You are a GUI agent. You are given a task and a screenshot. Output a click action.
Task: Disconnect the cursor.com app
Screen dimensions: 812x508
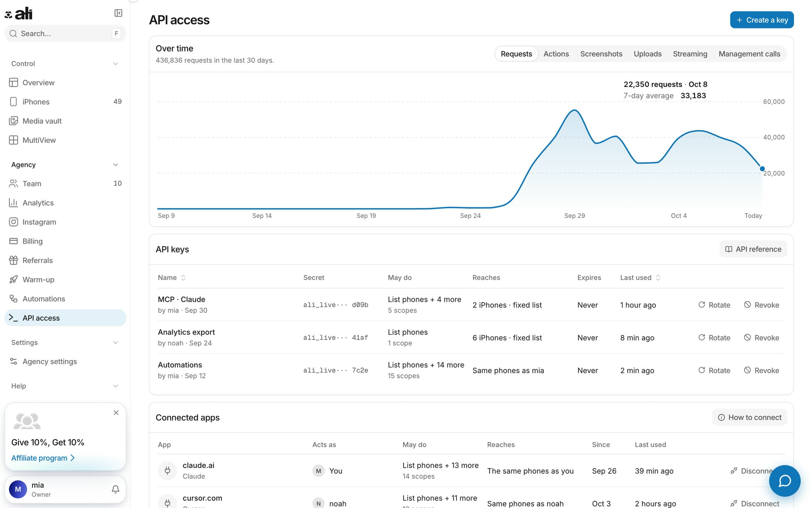coord(755,504)
